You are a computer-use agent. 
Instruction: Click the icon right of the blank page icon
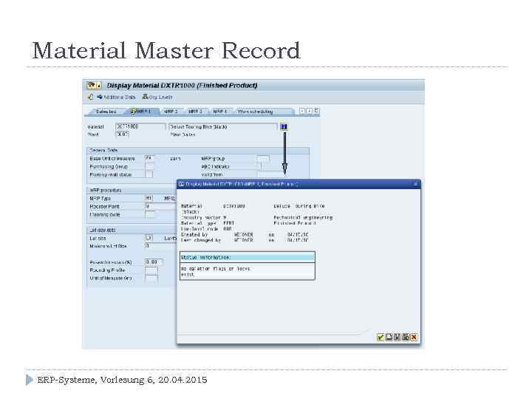tap(397, 337)
